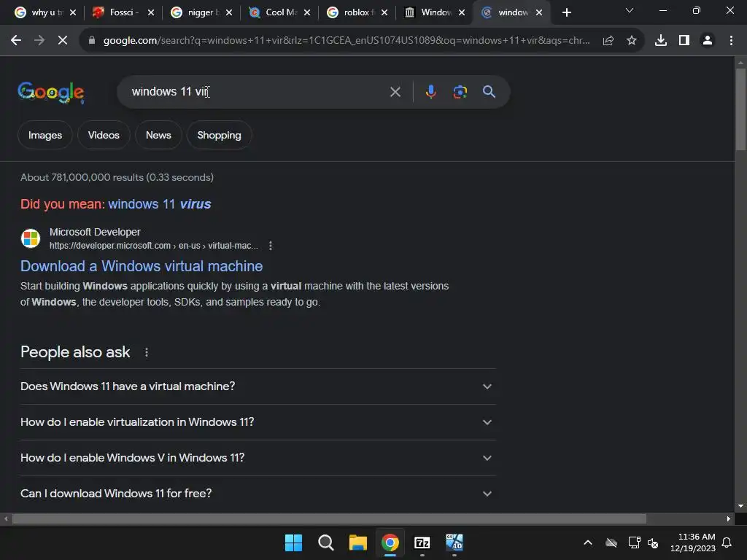Open the notifications bell
The height and width of the screenshot is (560, 747).
[x=727, y=542]
